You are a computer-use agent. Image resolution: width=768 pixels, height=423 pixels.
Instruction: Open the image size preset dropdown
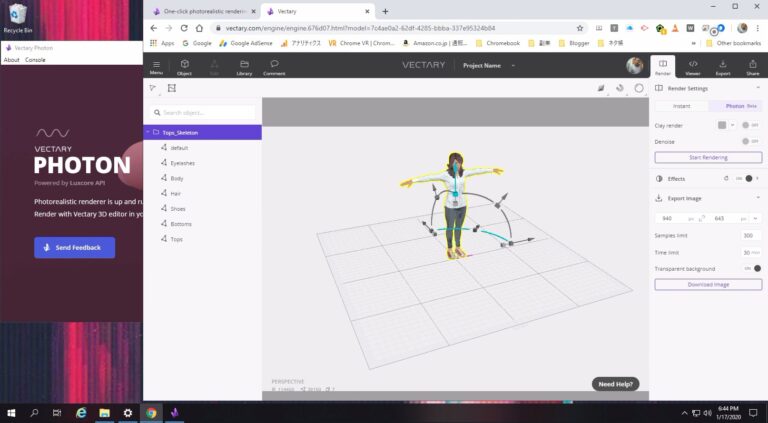point(755,218)
